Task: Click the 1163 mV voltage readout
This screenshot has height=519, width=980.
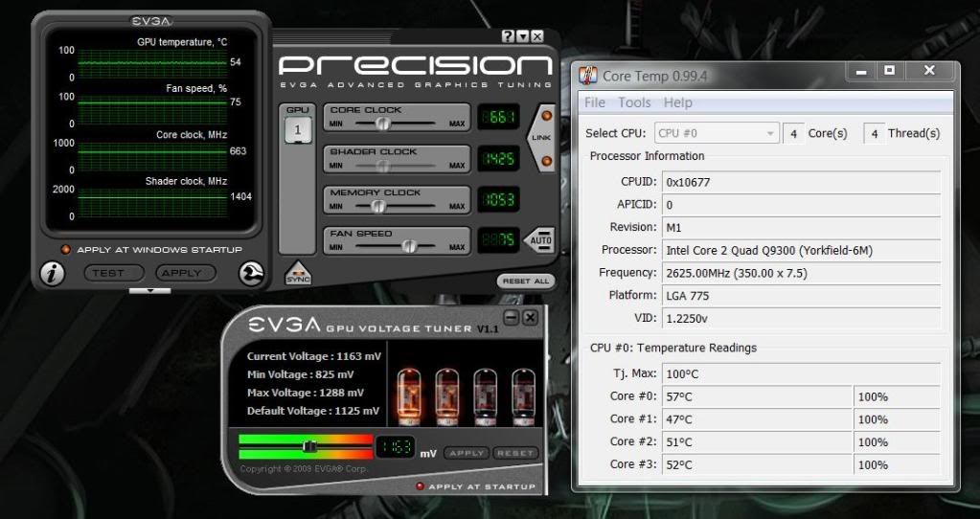Action: point(395,447)
